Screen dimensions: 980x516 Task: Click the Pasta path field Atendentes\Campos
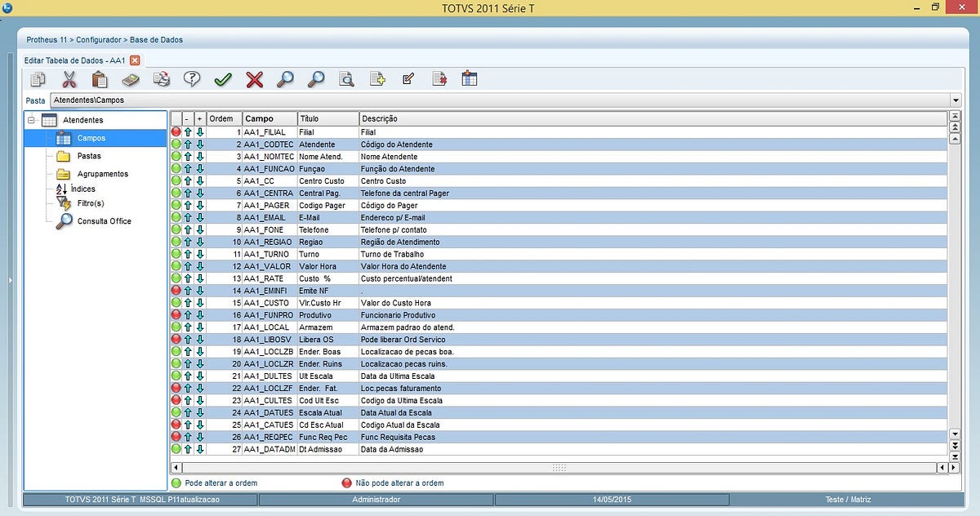[500, 100]
